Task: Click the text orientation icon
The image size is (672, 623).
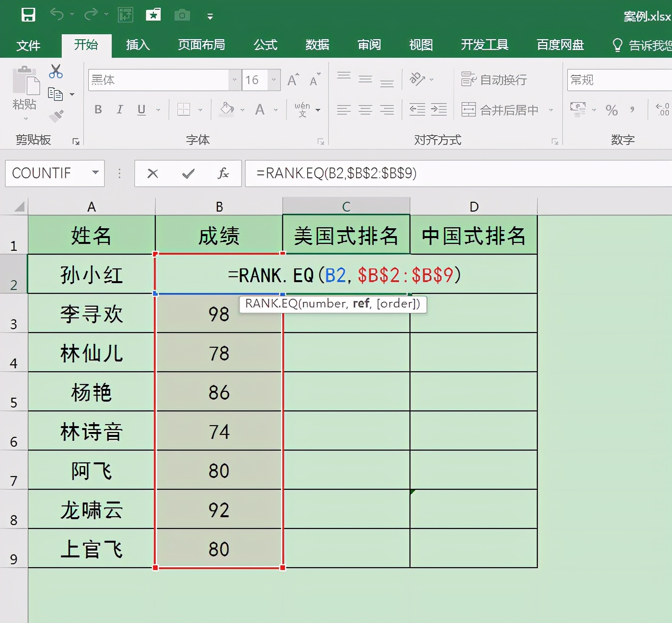Action: [417, 79]
